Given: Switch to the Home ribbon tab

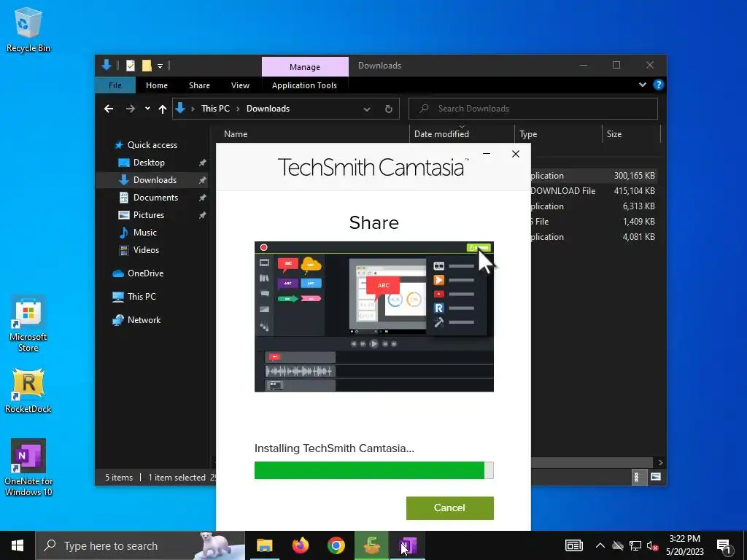Looking at the screenshot, I should [x=157, y=85].
